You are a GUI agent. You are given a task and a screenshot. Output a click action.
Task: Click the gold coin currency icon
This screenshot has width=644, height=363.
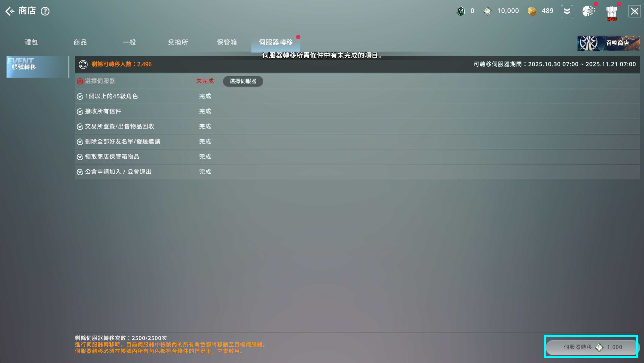point(532,11)
